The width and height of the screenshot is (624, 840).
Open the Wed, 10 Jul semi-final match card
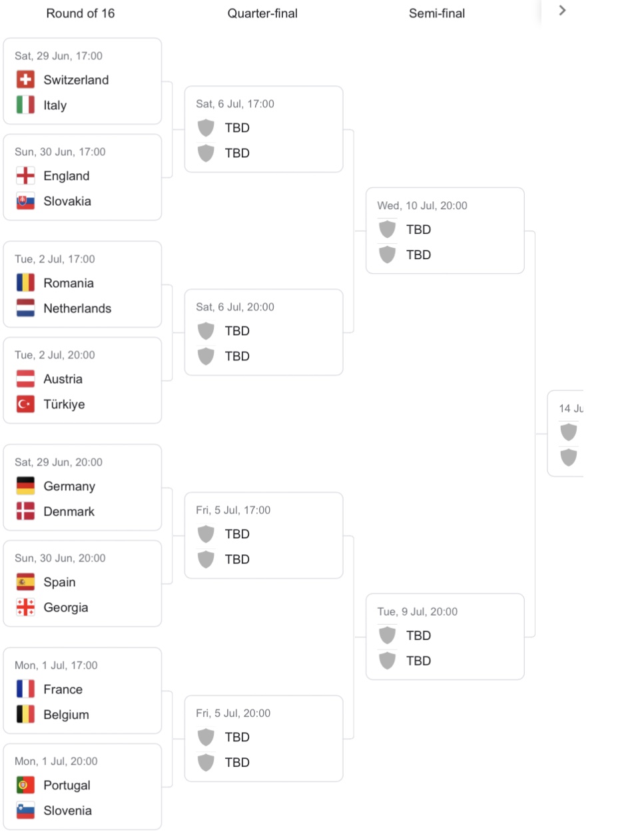(x=445, y=230)
